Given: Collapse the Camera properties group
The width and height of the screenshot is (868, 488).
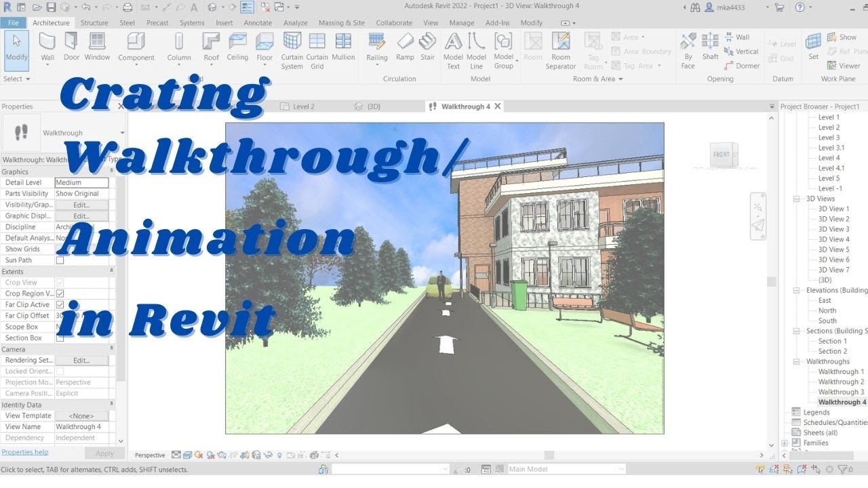Looking at the screenshot, I should (x=111, y=349).
